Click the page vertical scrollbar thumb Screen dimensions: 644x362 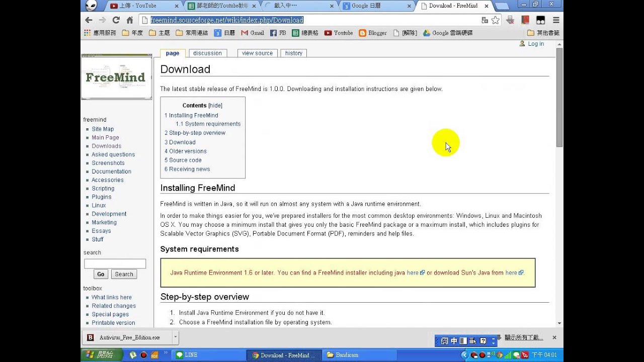(559, 98)
